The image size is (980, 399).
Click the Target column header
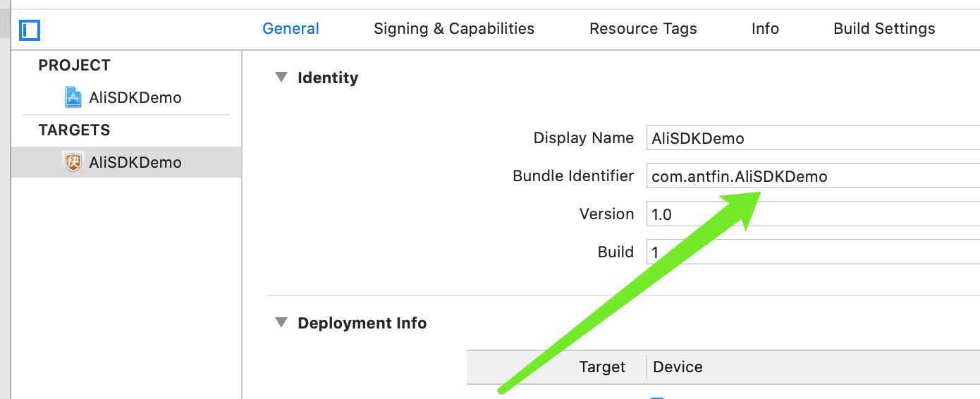(602, 367)
